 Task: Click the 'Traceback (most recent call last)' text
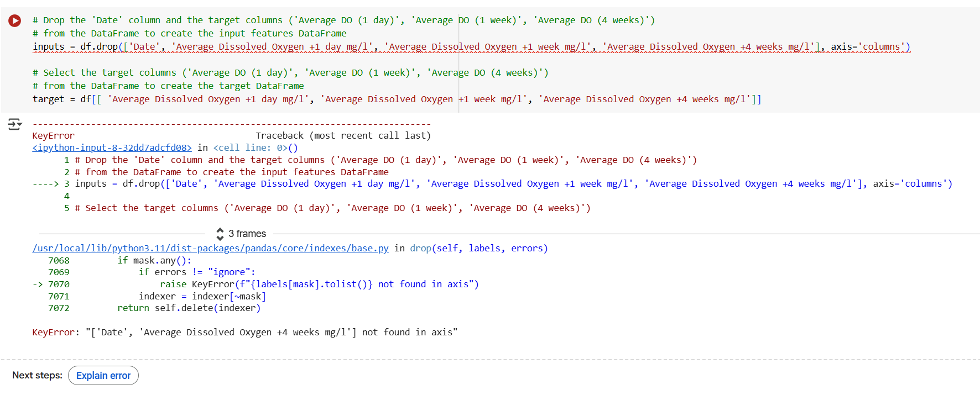tap(343, 135)
